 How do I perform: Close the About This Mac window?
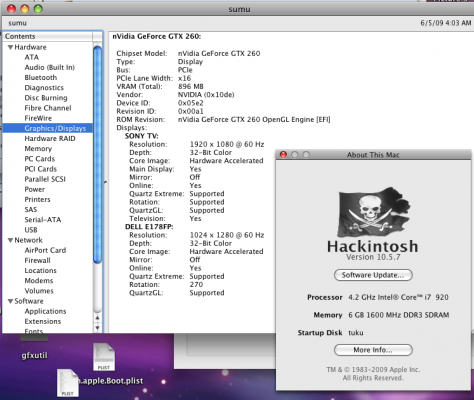pyautogui.click(x=283, y=155)
